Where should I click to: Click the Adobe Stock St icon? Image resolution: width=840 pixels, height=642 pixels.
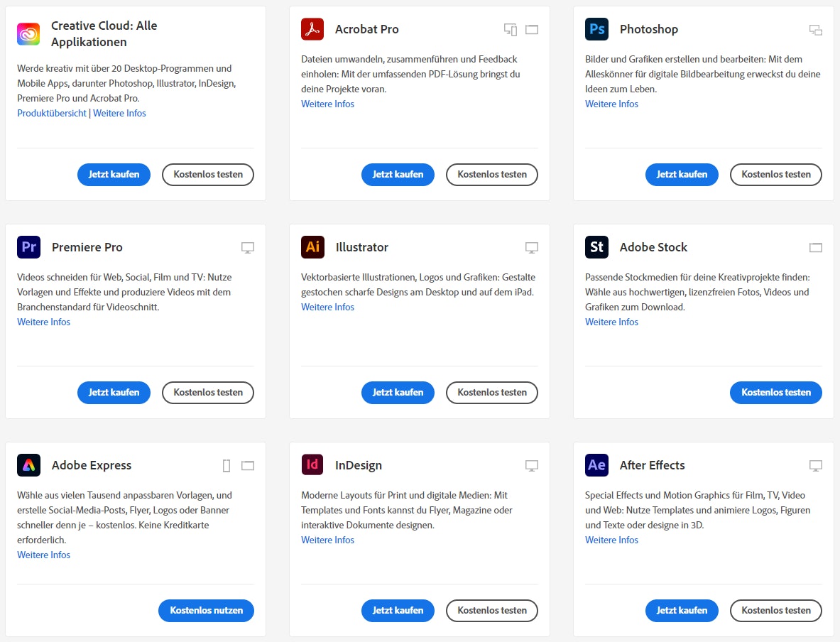point(596,247)
